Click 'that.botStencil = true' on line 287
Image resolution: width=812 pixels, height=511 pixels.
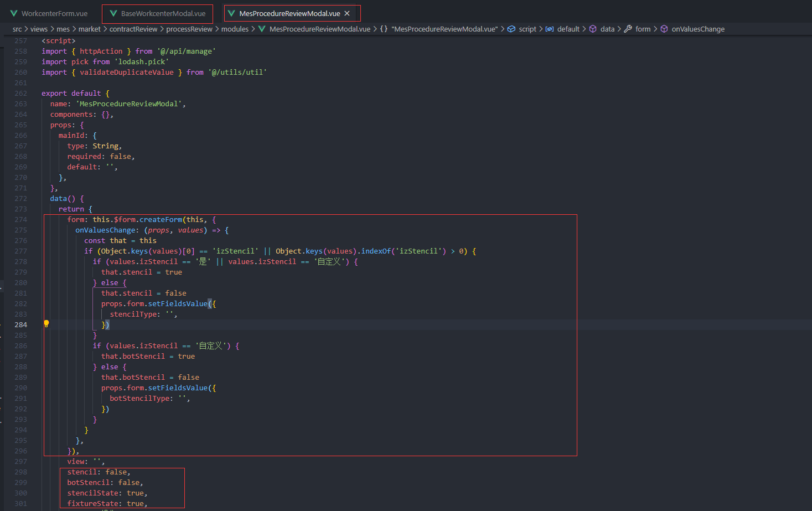(x=148, y=356)
